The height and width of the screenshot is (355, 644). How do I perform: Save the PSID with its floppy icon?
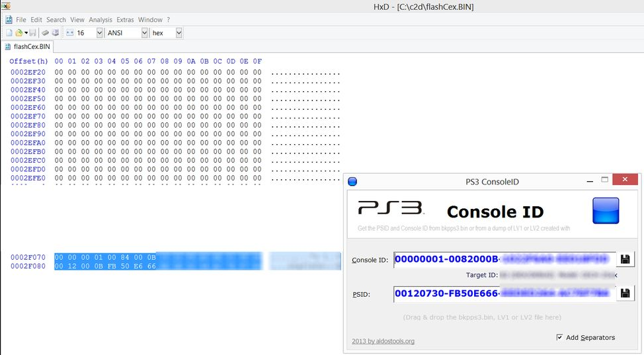click(625, 294)
